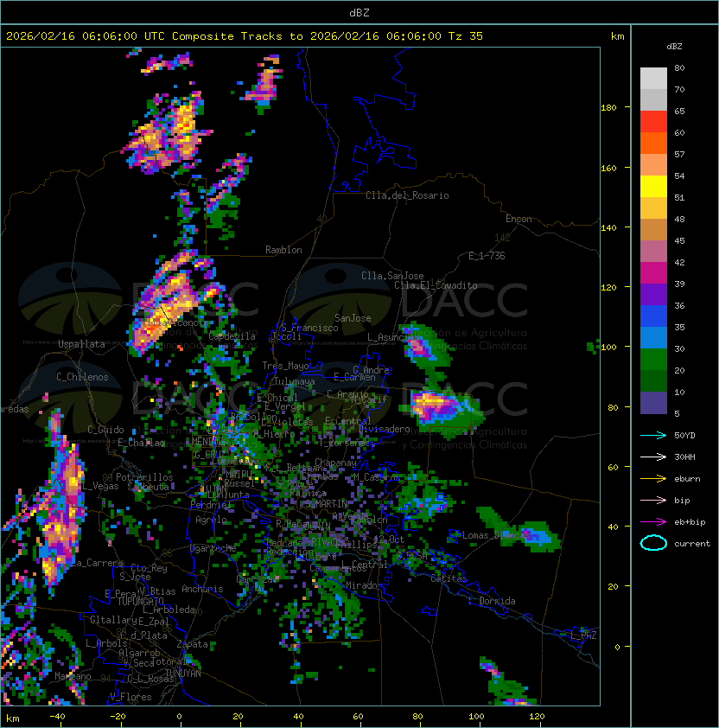This screenshot has height=728, width=719.
Task: Click the 'C_Chilenos' map label
Action: coord(82,377)
